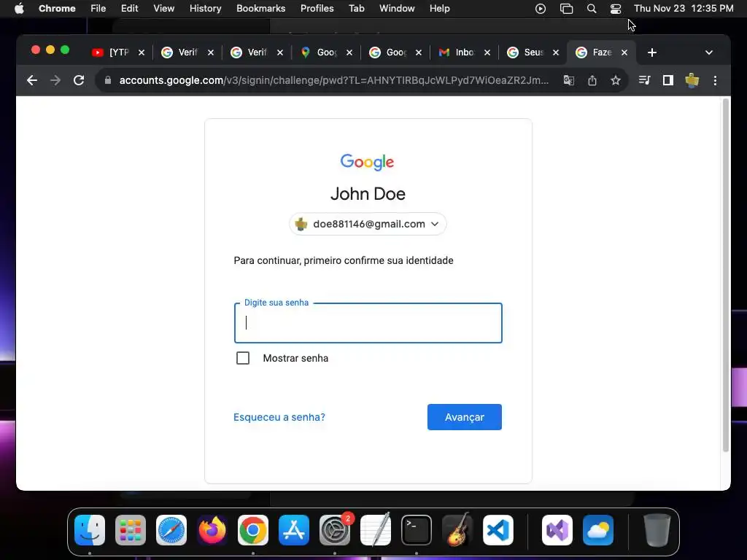Open the Window menu

tap(397, 9)
